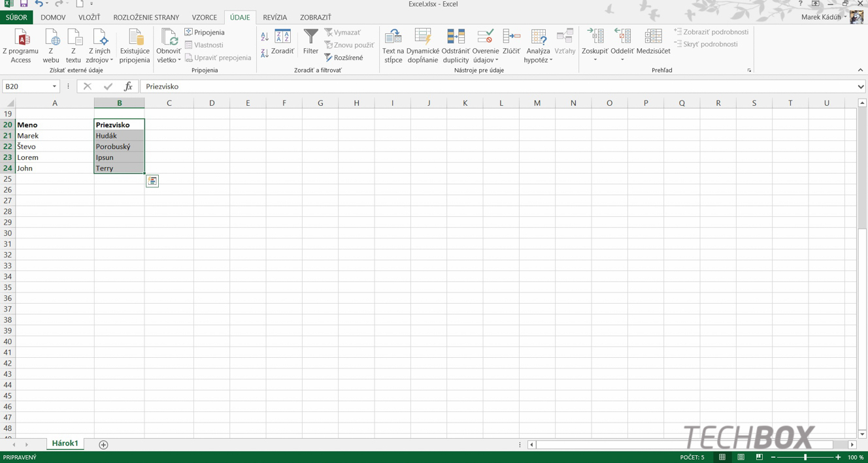
Task: Open Zoskupiť dropdown arrow
Action: 595,60
